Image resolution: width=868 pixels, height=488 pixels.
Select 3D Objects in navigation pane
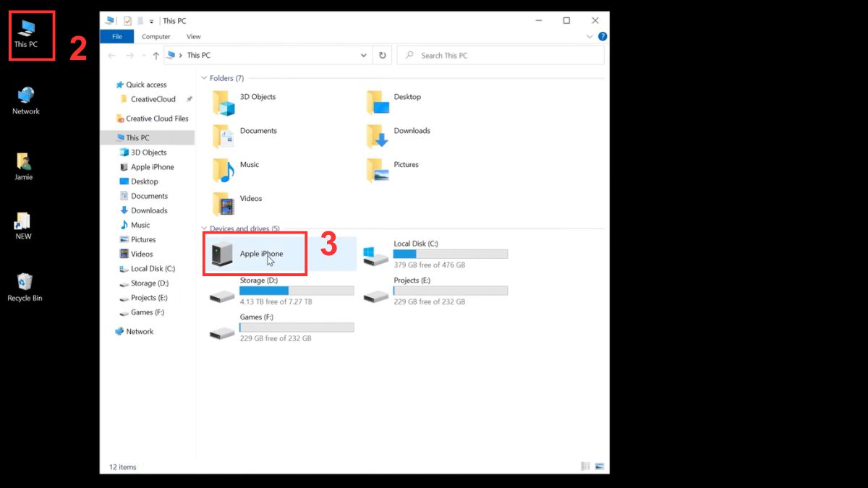click(x=148, y=153)
